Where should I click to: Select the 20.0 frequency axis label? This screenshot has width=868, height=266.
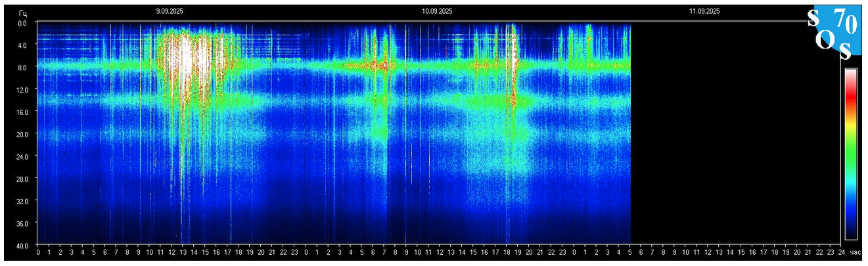pyautogui.click(x=22, y=134)
